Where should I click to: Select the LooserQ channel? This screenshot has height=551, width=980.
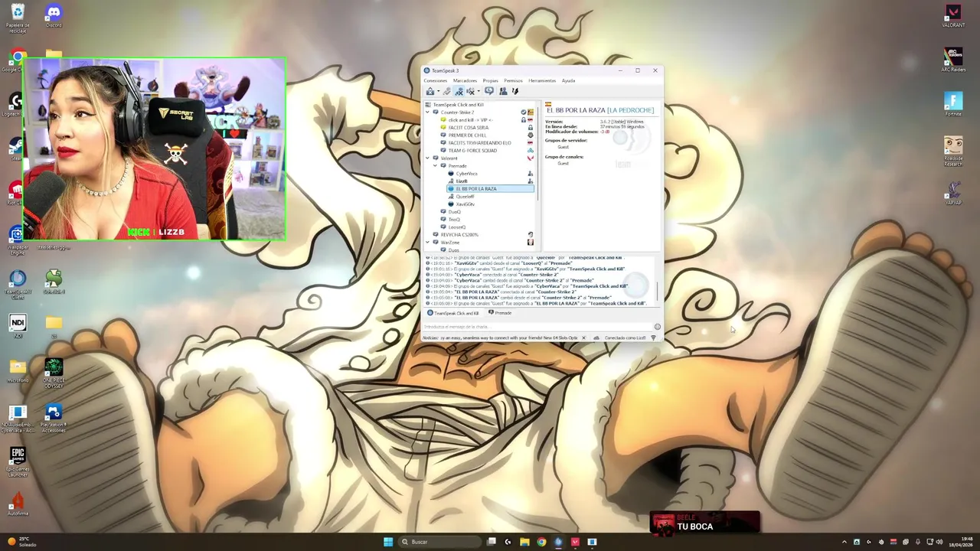(x=456, y=227)
